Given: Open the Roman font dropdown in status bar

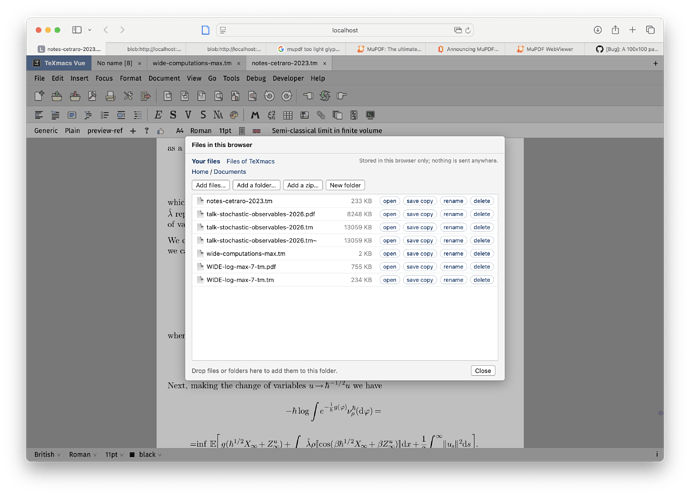Looking at the screenshot, I should (x=82, y=455).
